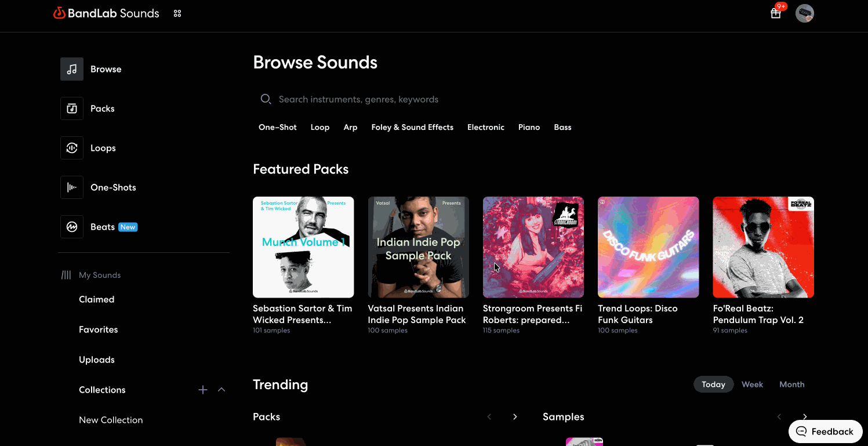
Task: Open the gift notifications icon
Action: tap(775, 13)
